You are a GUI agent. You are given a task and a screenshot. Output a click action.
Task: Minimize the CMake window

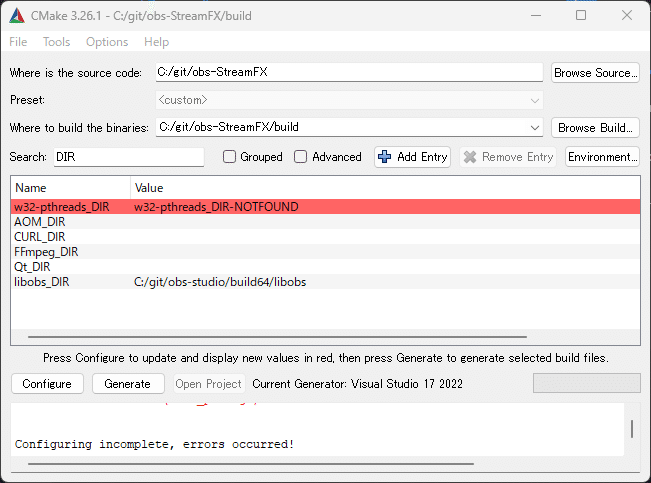(536, 15)
